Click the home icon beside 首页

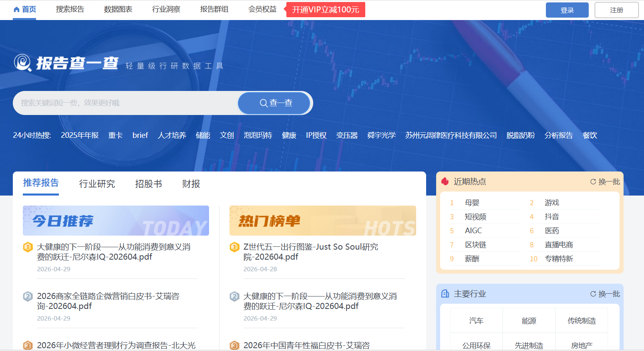pos(16,10)
